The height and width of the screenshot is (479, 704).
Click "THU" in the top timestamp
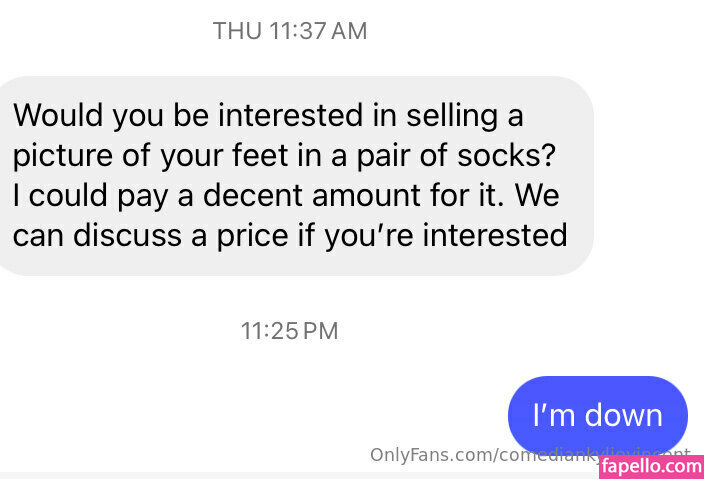(236, 31)
